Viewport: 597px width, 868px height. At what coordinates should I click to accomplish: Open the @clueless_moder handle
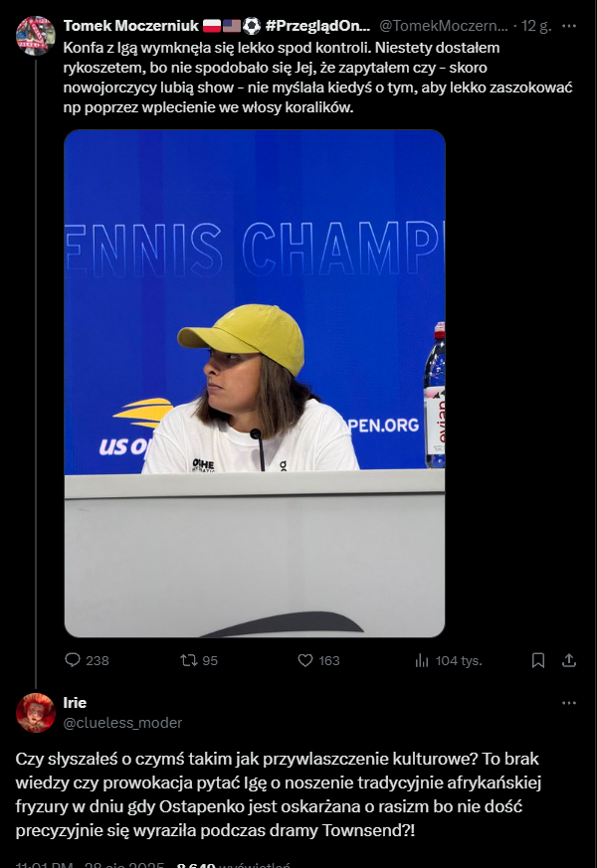pos(122,723)
